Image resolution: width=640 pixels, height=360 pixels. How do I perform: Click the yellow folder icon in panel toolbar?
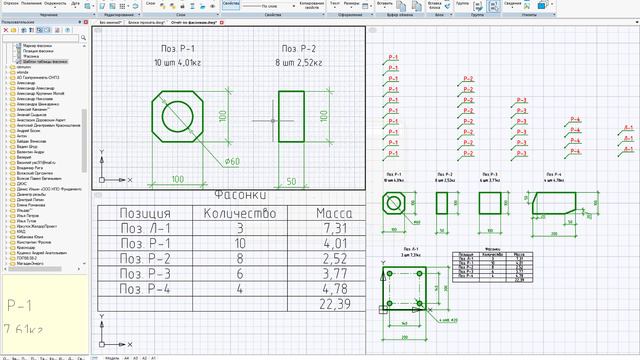(13, 30)
